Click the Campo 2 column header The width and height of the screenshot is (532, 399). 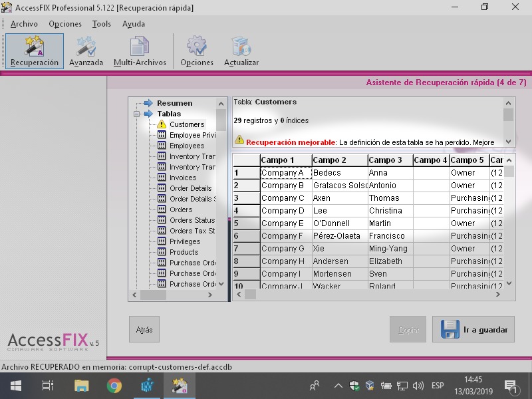click(338, 160)
